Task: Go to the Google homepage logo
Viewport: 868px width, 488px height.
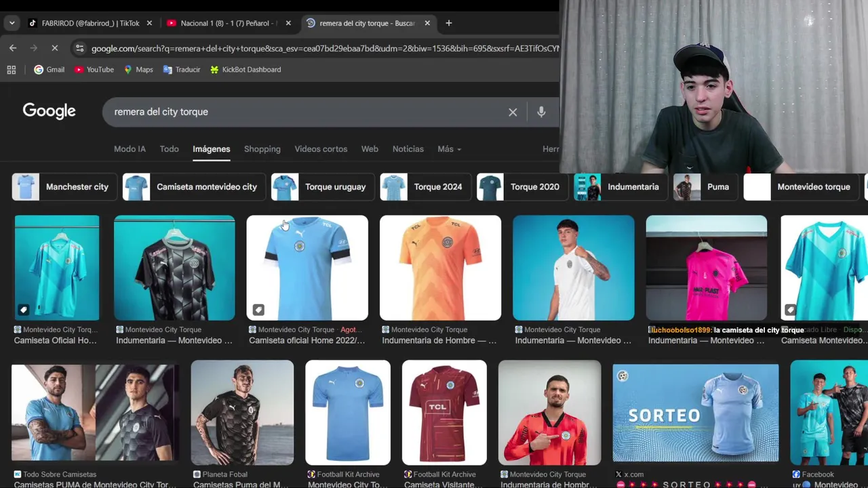Action: (x=49, y=111)
